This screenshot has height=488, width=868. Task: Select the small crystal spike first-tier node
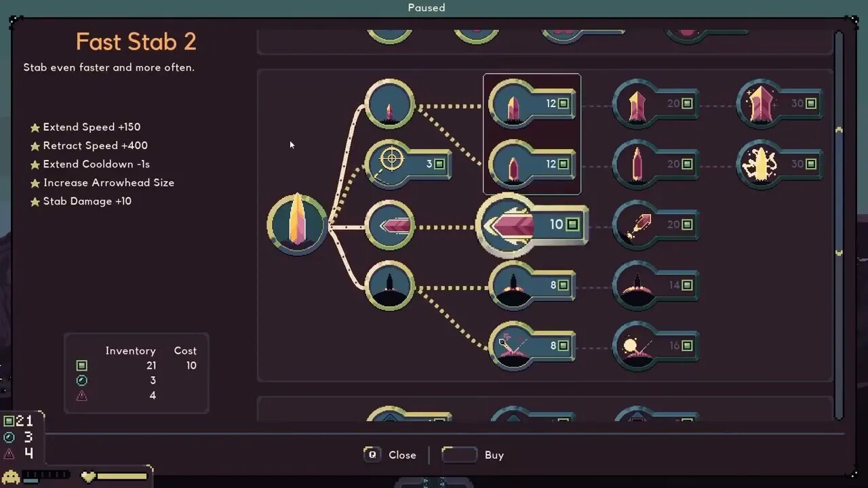pos(389,104)
